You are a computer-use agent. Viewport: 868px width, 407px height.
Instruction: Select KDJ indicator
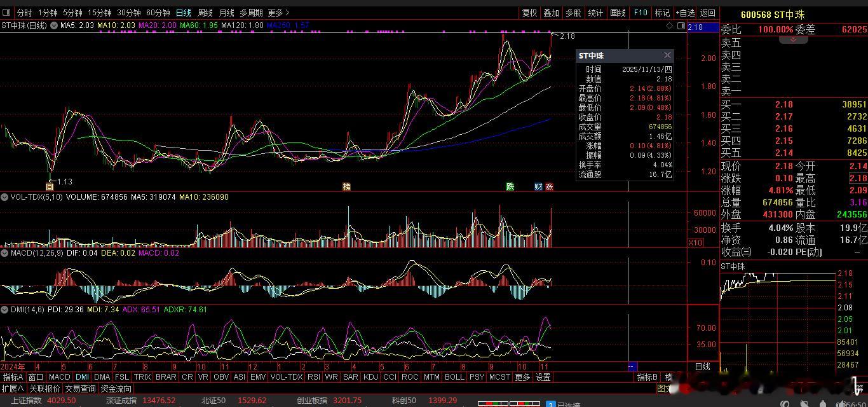click(x=370, y=377)
